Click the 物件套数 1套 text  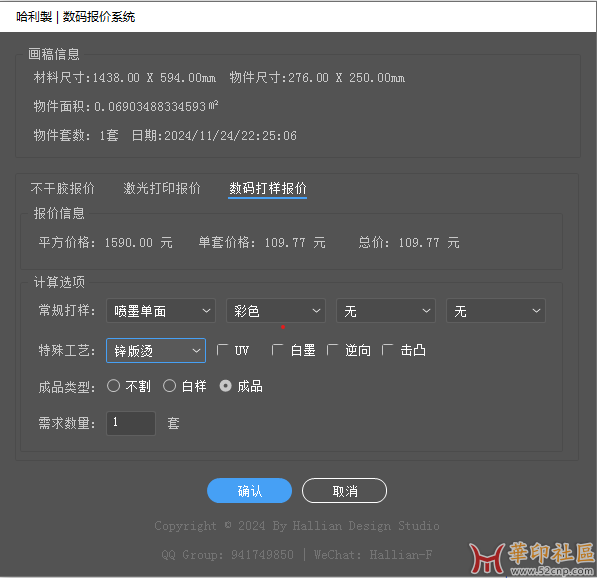coord(76,135)
